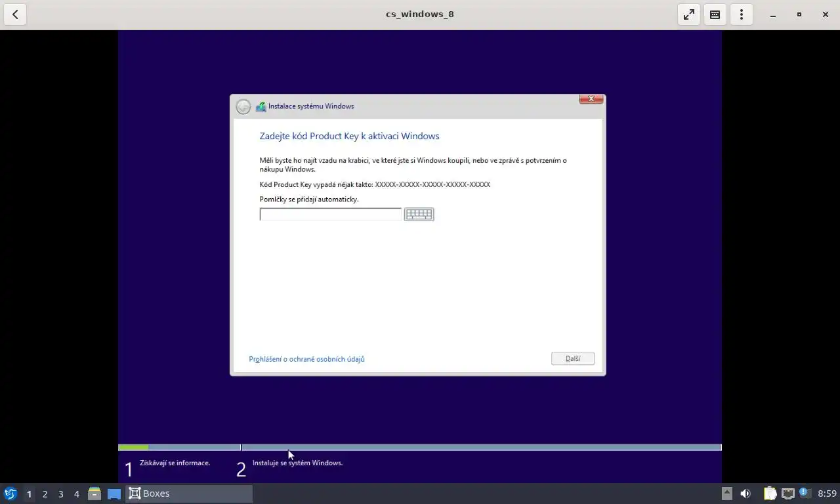This screenshot has height=504, width=840.
Task: Open the start menu icon in taskbar
Action: 10,493
